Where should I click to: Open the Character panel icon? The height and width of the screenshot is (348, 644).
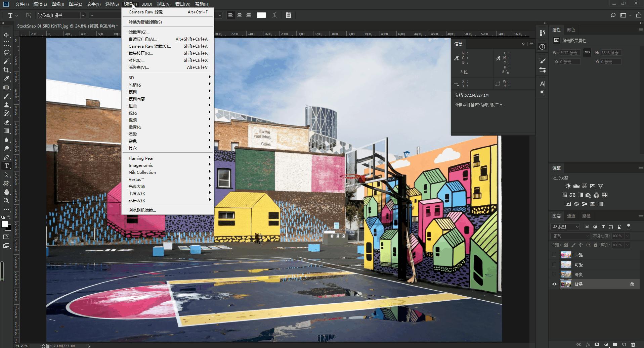pyautogui.click(x=542, y=84)
